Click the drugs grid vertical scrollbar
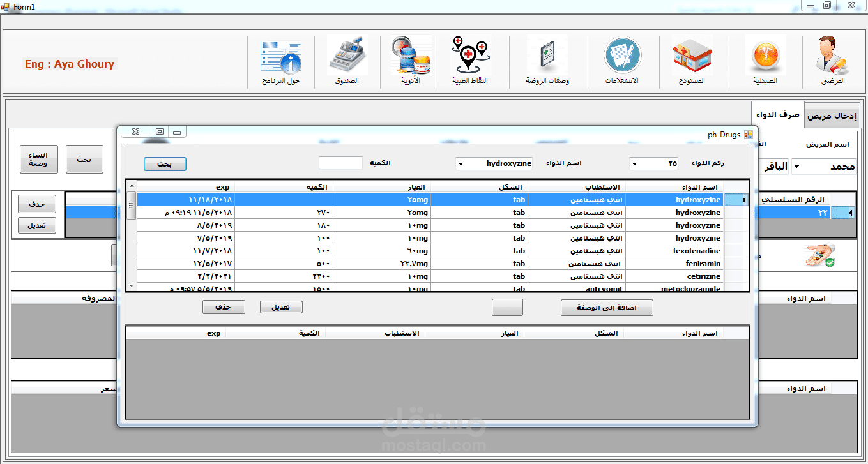This screenshot has height=464, width=868. pyautogui.click(x=132, y=236)
